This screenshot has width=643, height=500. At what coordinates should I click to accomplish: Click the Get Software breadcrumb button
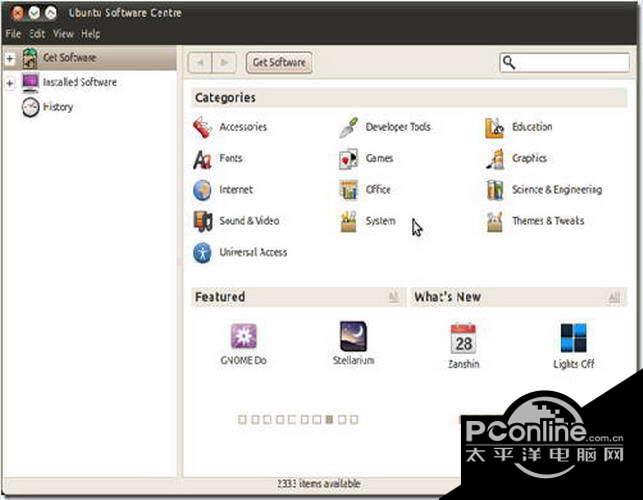pos(279,63)
